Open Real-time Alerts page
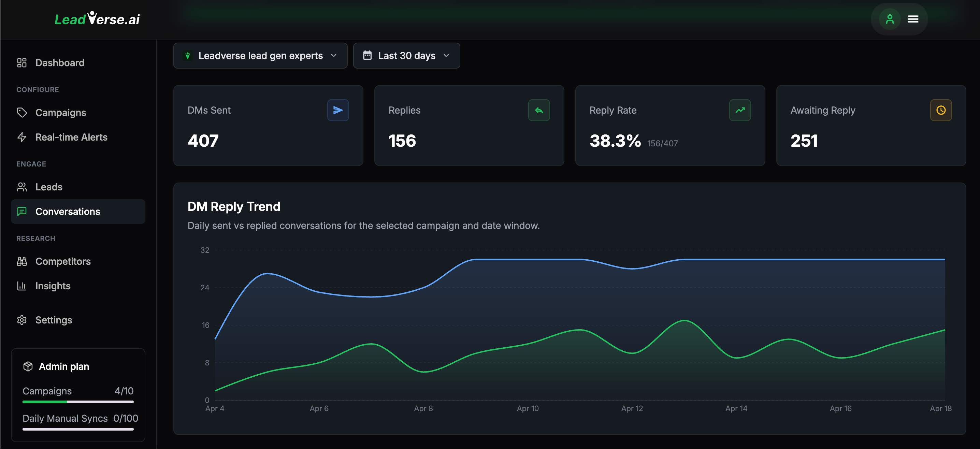980x449 pixels. point(71,137)
